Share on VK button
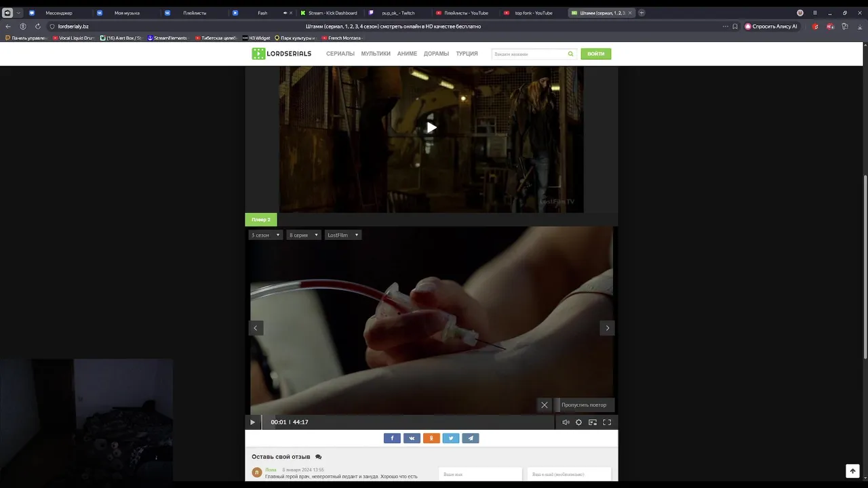This screenshot has width=868, height=488. tap(412, 438)
